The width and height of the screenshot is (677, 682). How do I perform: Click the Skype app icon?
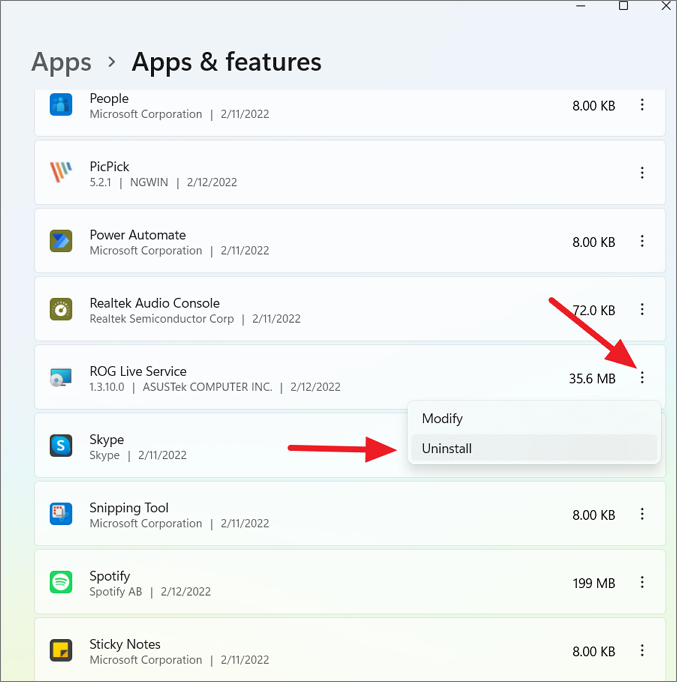tap(61, 446)
